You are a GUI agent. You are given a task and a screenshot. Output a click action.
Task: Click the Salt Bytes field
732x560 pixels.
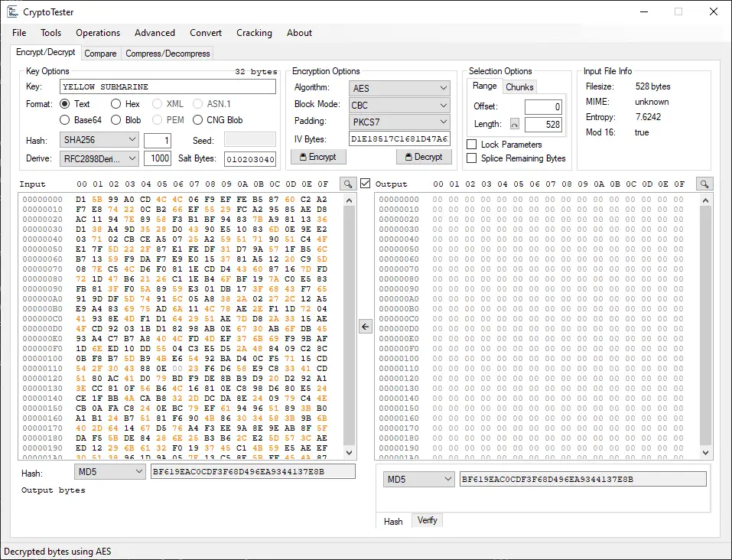[250, 159]
